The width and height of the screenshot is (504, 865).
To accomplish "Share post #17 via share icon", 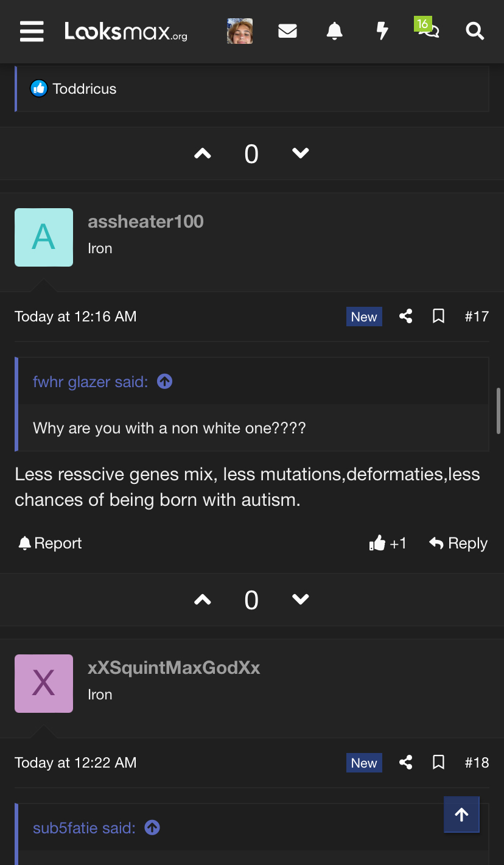I will point(406,317).
